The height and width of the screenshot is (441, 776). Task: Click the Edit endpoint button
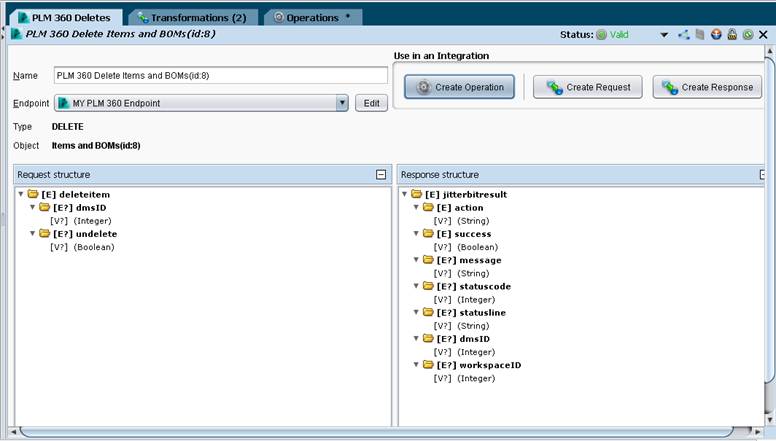point(372,103)
